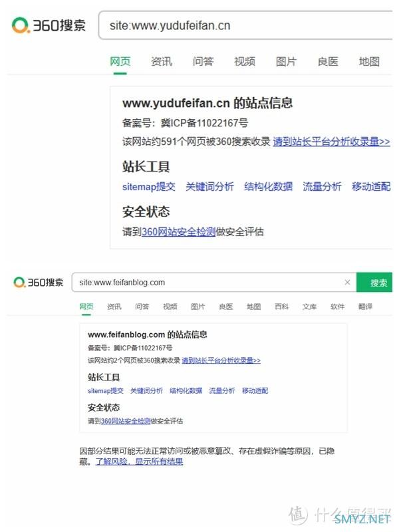
Task: Select 资讯 tab in the lower search
Action: (114, 307)
